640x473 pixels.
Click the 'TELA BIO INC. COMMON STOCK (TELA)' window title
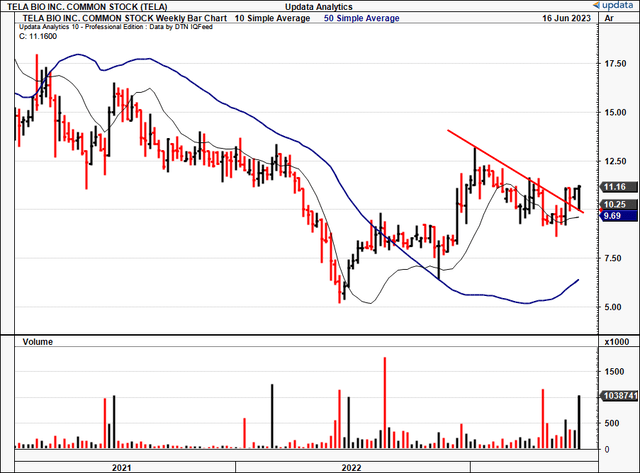tap(87, 7)
